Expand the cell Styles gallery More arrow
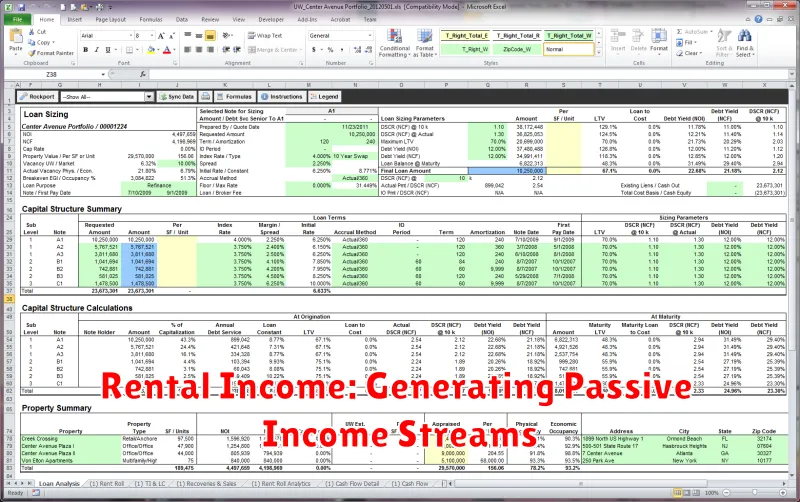Viewport: 800px width, 502px height. (599, 52)
